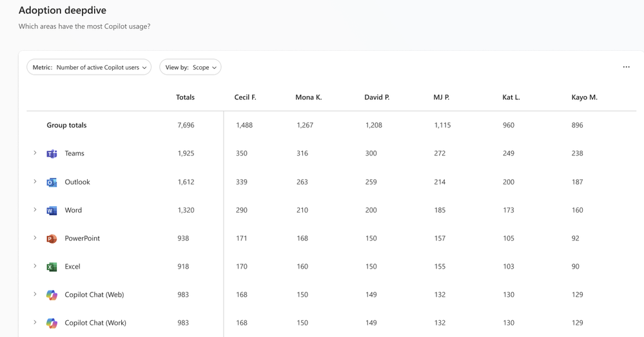
Task: Open the View by Scope dropdown
Action: click(x=190, y=67)
